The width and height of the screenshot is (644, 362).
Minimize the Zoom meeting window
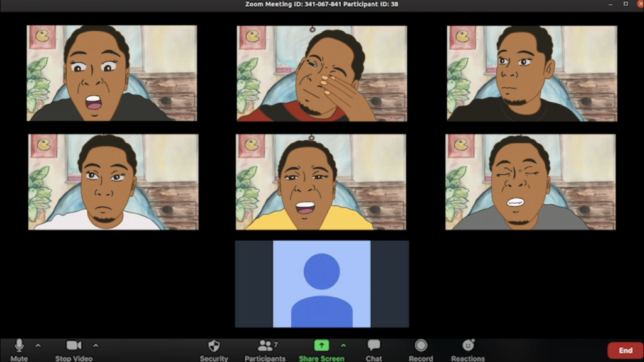click(x=611, y=4)
